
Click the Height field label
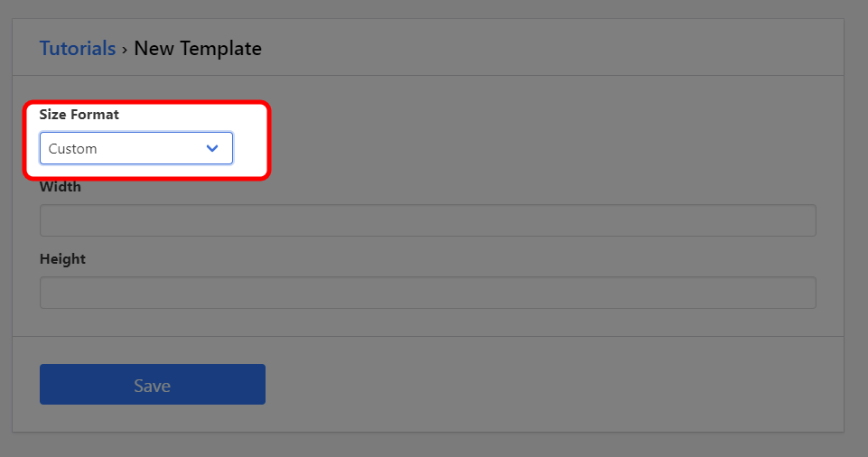(62, 258)
